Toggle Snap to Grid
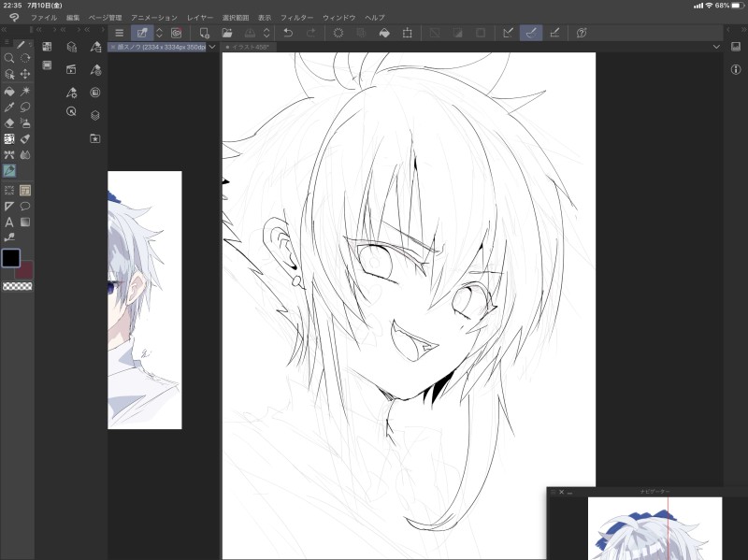Screen dimensions: 748x560 (554, 33)
